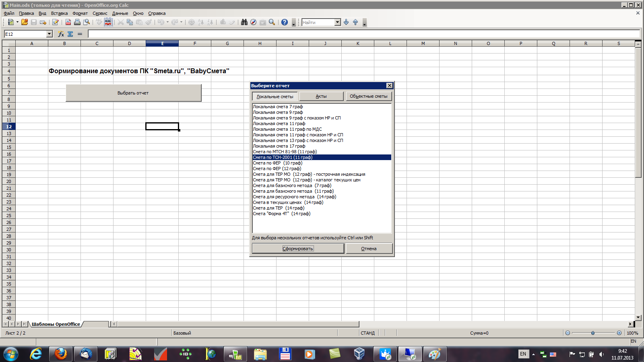Click Find Next down arrow
The image size is (644, 362).
(x=346, y=22)
